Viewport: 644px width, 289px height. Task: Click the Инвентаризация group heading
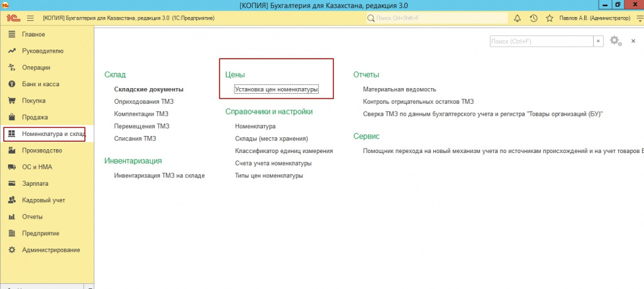(x=133, y=161)
